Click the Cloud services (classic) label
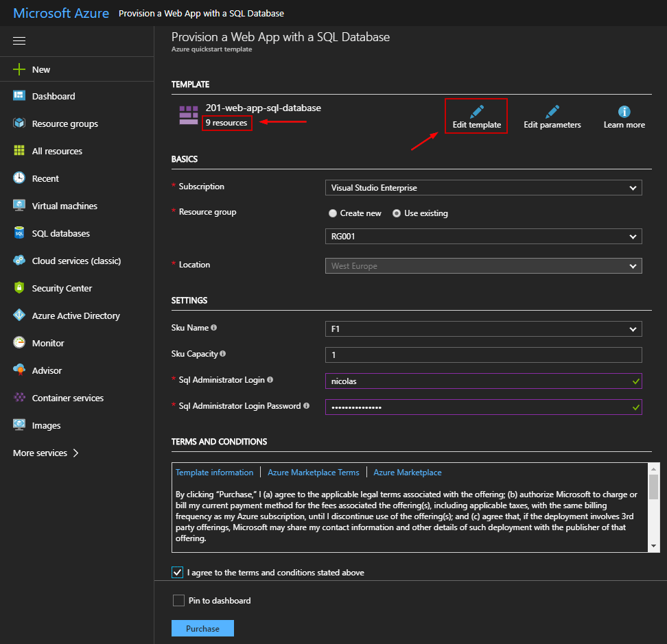The width and height of the screenshot is (667, 644). click(77, 261)
